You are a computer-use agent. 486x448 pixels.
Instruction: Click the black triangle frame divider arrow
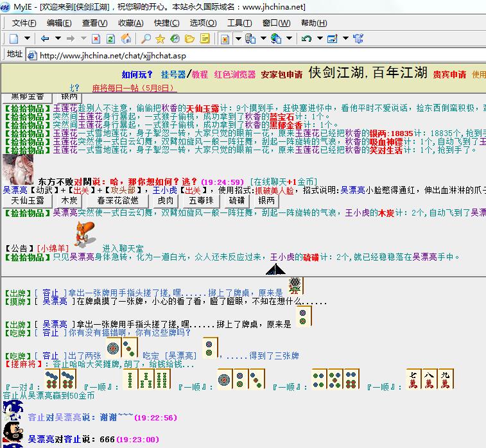coord(275,269)
